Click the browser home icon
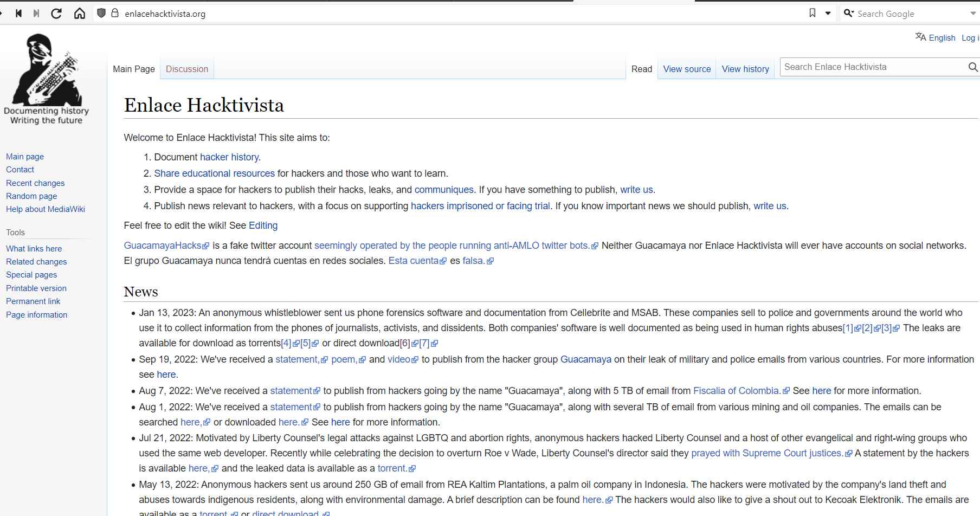The height and width of the screenshot is (516, 980). point(80,14)
